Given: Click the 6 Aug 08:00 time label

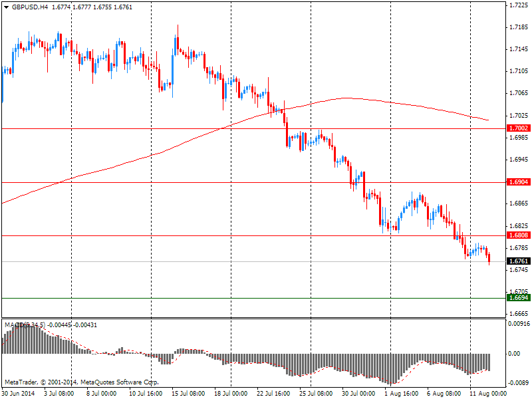Looking at the screenshot, I should 444,394.
